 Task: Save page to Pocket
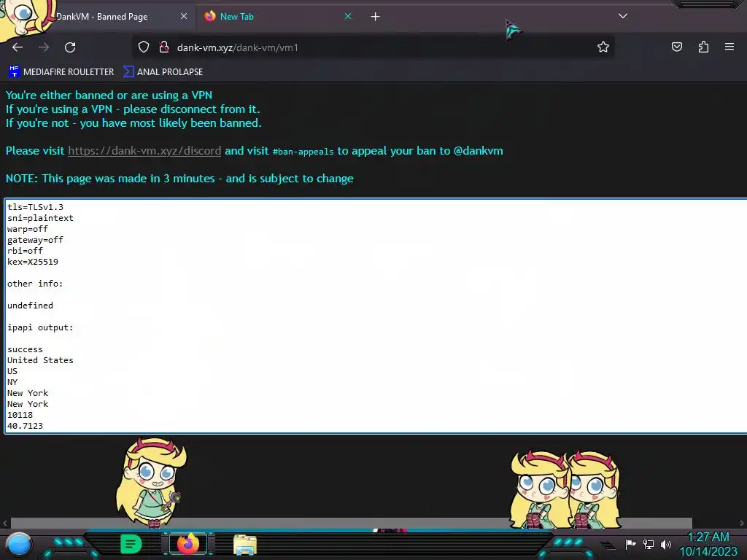tap(677, 47)
